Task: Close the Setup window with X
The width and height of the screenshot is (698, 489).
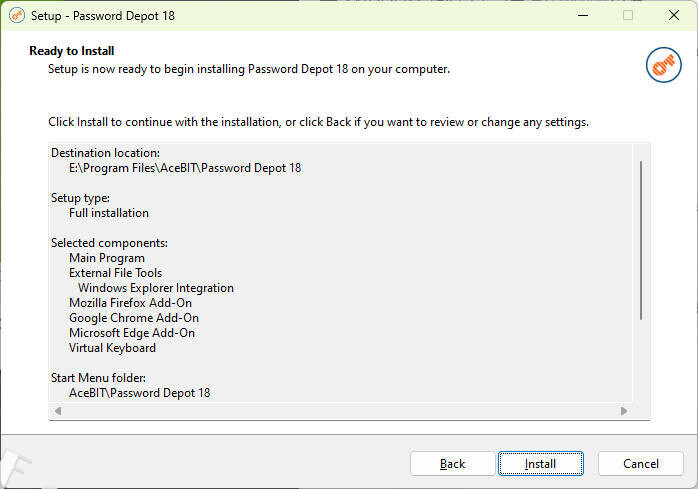Action: (673, 16)
